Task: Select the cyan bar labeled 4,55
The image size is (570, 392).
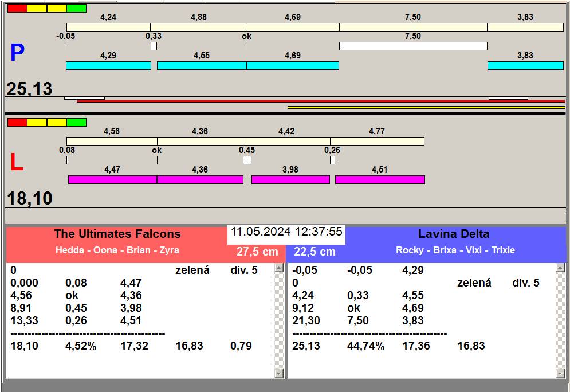Action: [x=202, y=66]
